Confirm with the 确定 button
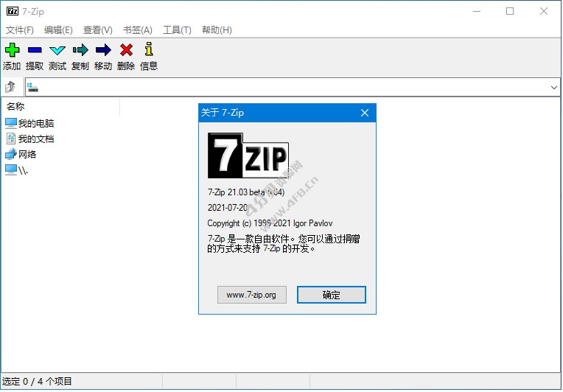 [x=332, y=295]
